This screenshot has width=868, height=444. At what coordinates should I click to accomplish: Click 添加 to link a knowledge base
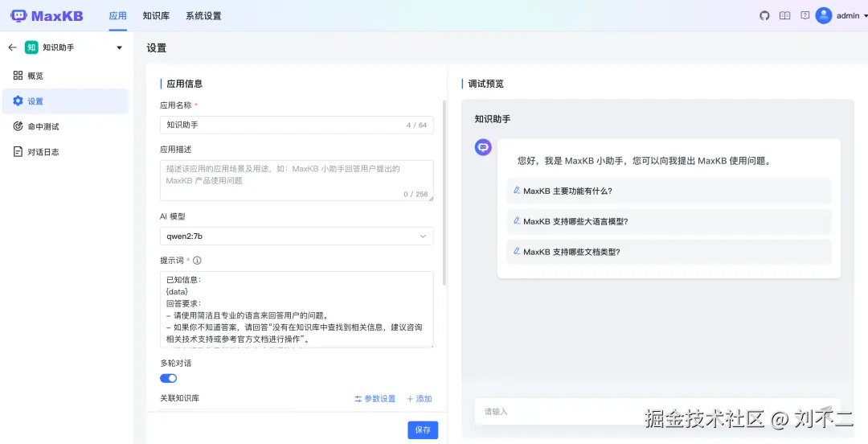[419, 399]
